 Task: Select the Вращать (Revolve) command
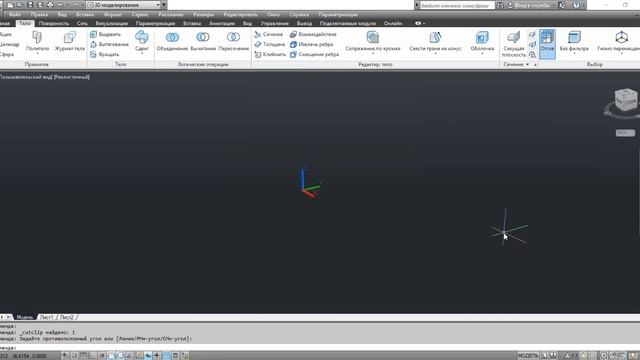104,54
